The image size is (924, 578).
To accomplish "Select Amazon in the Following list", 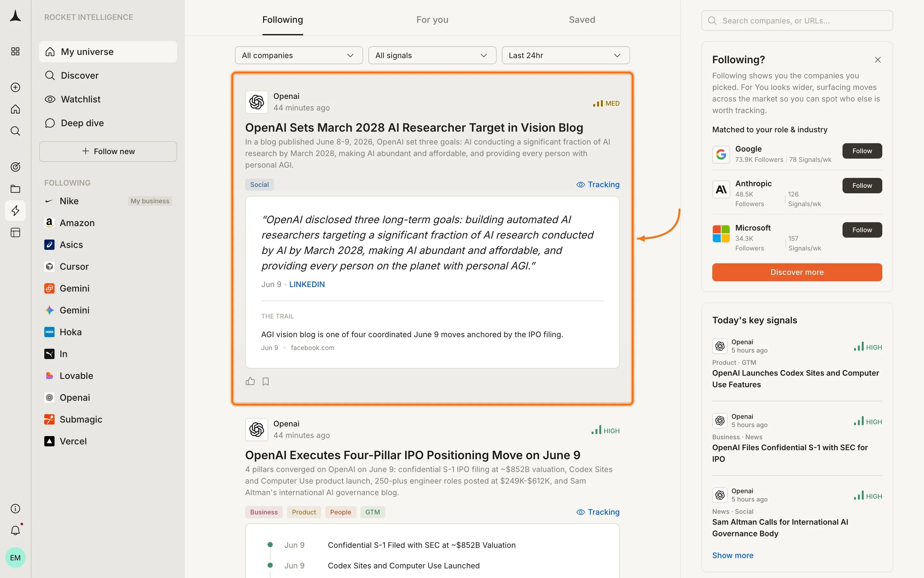I will (108, 223).
